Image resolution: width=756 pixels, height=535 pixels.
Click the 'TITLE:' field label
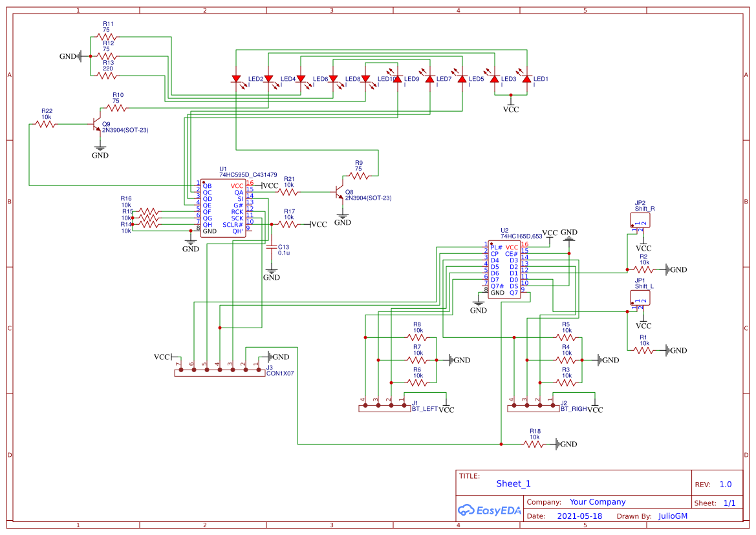469,476
